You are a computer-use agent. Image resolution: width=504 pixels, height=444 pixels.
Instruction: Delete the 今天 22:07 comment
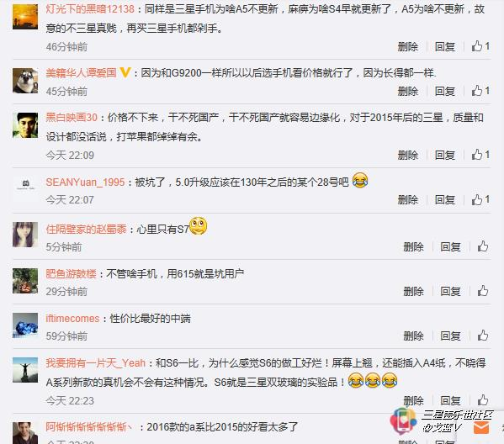click(x=407, y=200)
